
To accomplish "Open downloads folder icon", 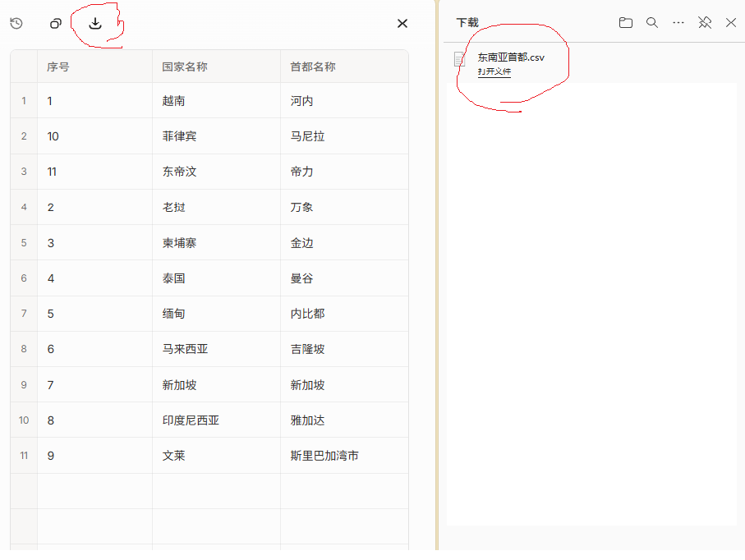I will (x=625, y=22).
